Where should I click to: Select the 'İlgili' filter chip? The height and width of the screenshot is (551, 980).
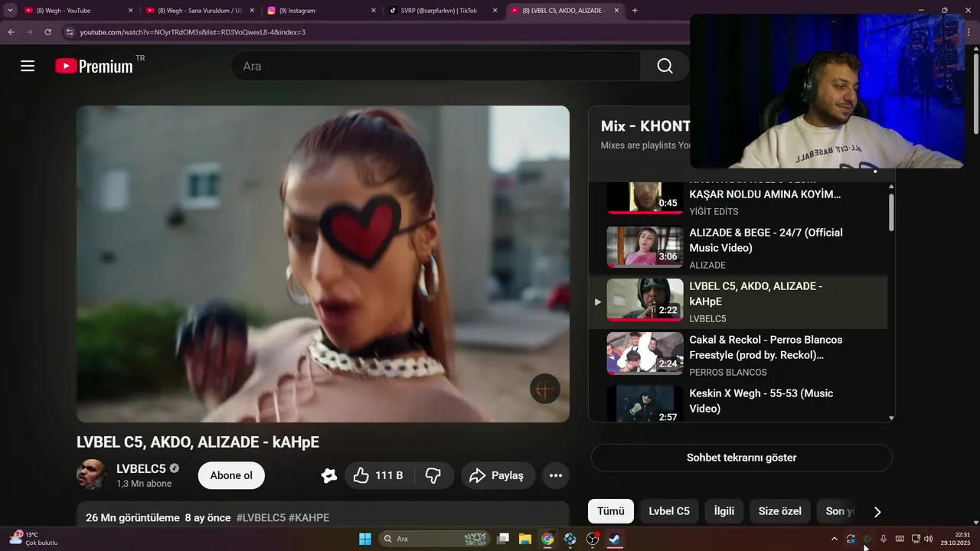click(x=724, y=511)
